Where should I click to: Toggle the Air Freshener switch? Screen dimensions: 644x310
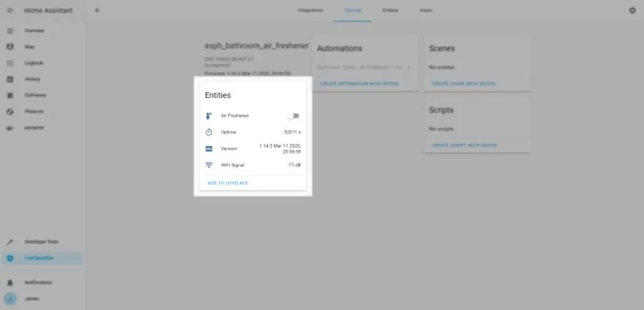point(293,116)
